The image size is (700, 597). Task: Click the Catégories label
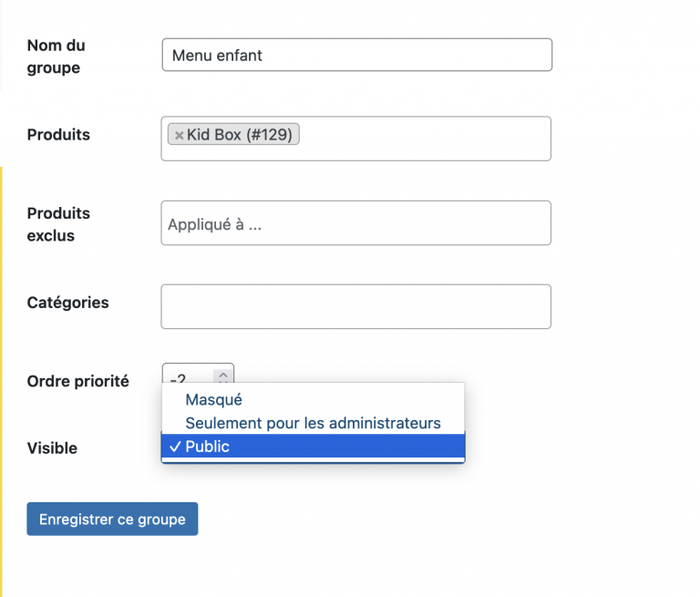click(67, 303)
